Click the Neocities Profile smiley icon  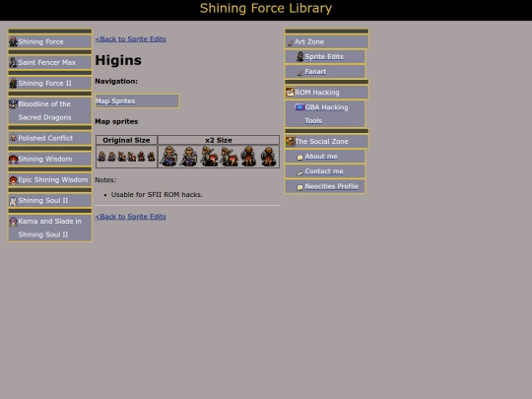(x=299, y=187)
